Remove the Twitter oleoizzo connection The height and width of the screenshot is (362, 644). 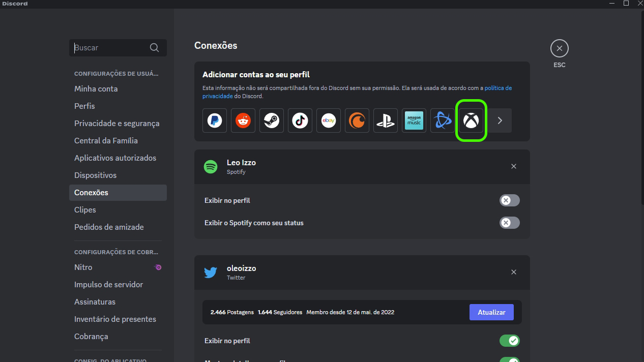click(514, 272)
